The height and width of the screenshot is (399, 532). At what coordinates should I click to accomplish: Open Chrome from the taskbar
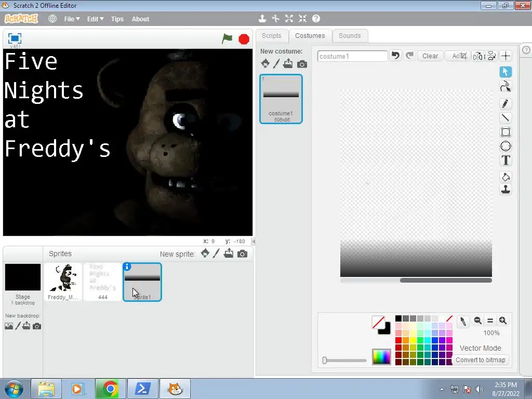coord(110,389)
